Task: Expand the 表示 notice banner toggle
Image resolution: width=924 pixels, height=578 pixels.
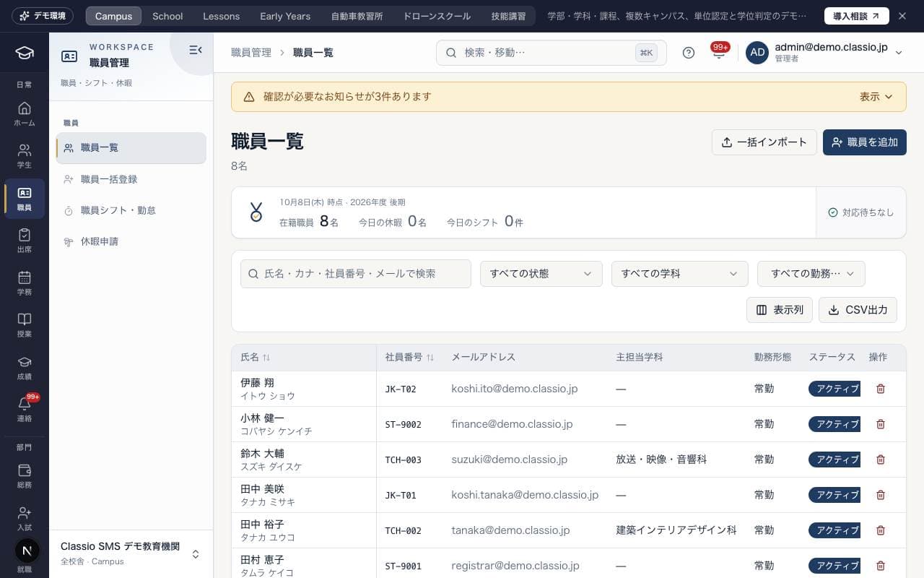Action: tap(876, 97)
